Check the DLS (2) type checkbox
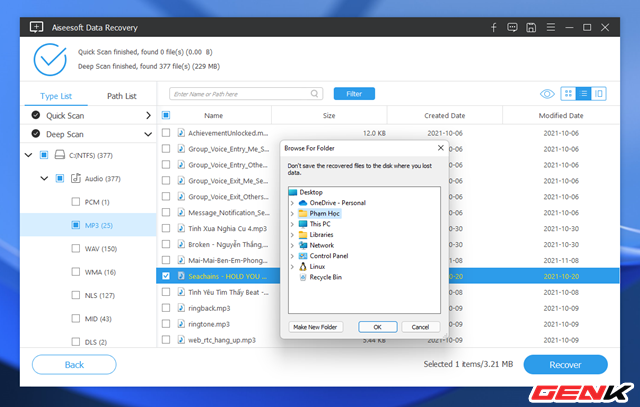The image size is (640, 407). coord(76,341)
